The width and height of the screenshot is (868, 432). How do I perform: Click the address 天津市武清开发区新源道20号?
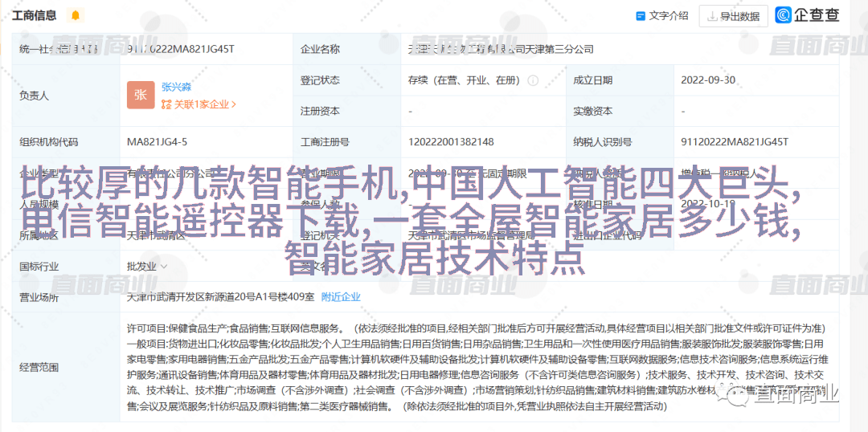coord(220,296)
